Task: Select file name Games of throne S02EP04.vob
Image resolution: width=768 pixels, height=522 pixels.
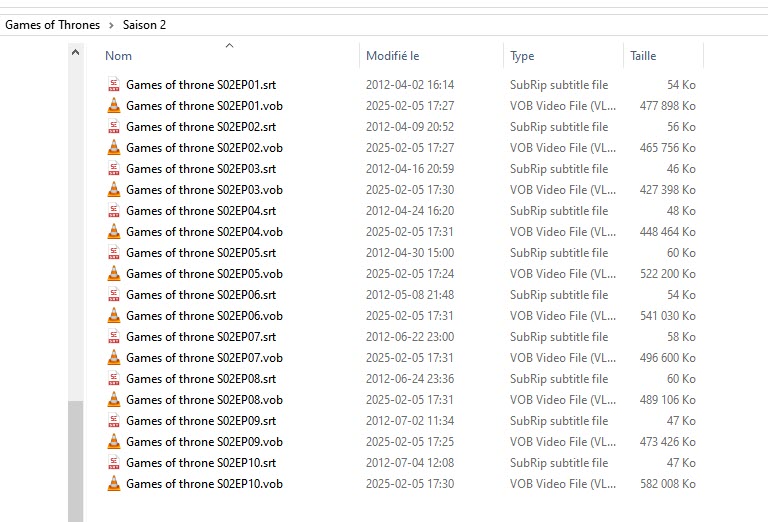Action: click(x=204, y=232)
